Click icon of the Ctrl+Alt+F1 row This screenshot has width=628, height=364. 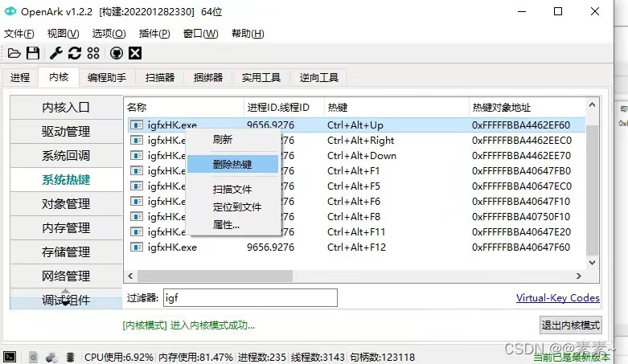click(137, 170)
